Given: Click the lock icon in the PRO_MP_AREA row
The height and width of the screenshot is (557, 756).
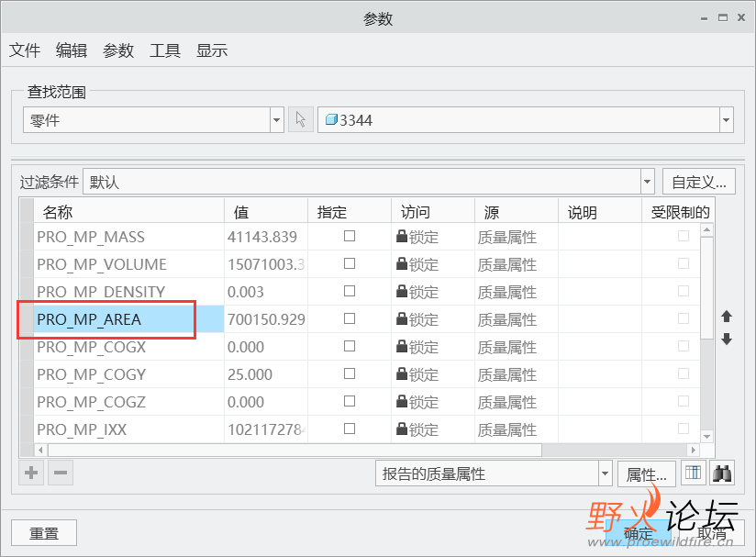Looking at the screenshot, I should tap(402, 318).
